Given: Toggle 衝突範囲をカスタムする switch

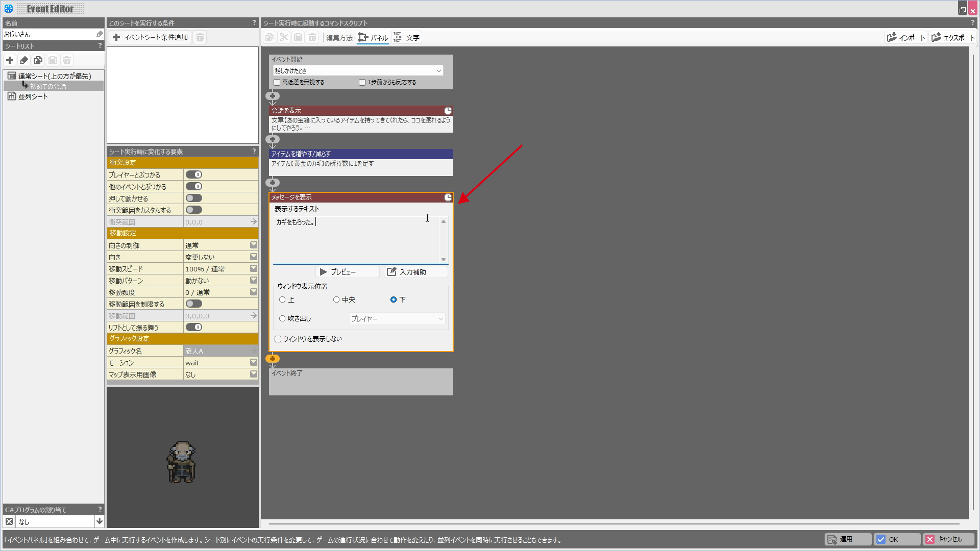Looking at the screenshot, I should tap(194, 210).
